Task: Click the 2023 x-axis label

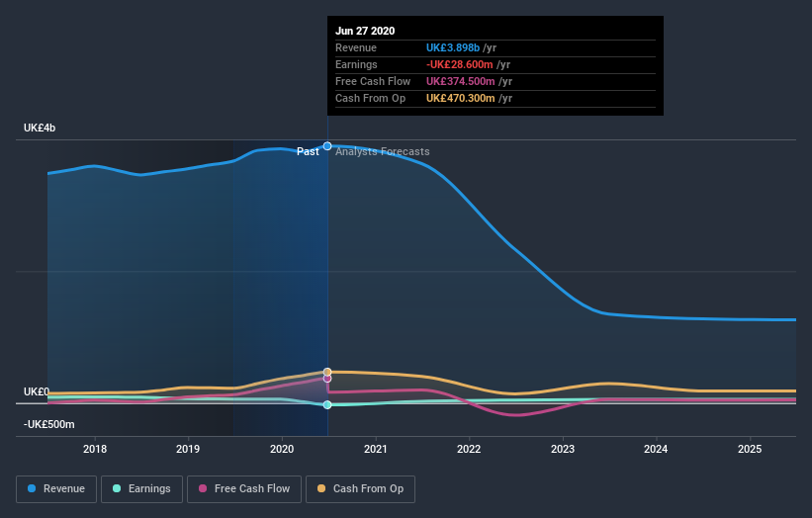Action: click(563, 449)
